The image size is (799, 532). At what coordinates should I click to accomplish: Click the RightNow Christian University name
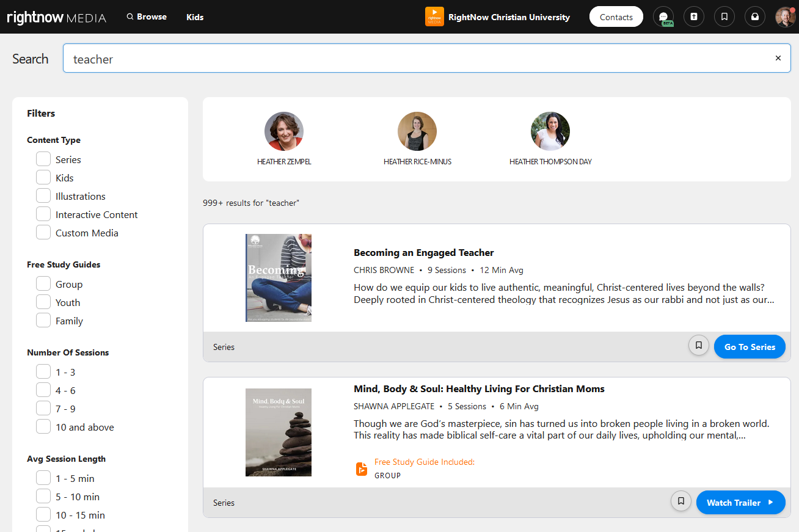[x=509, y=17]
